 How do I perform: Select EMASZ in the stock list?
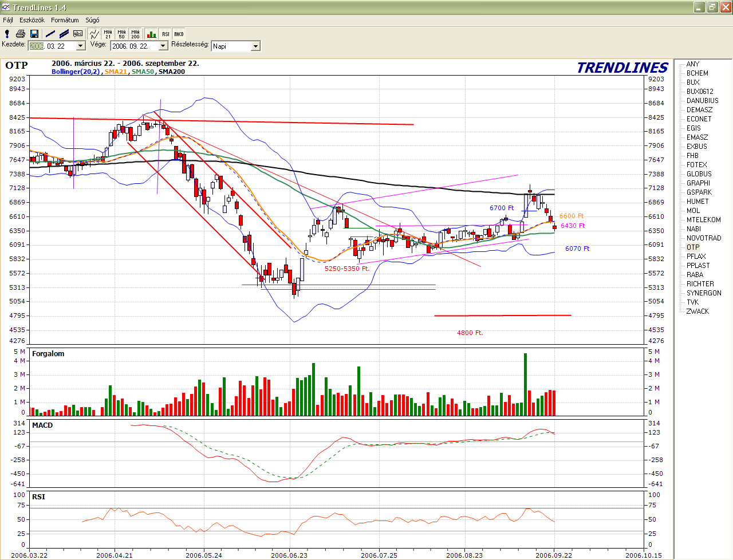pos(697,137)
